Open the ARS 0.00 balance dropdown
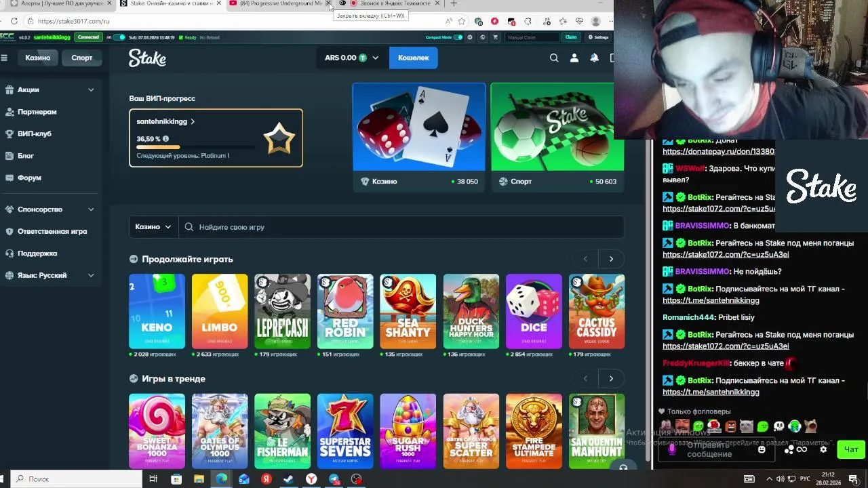 tap(351, 58)
